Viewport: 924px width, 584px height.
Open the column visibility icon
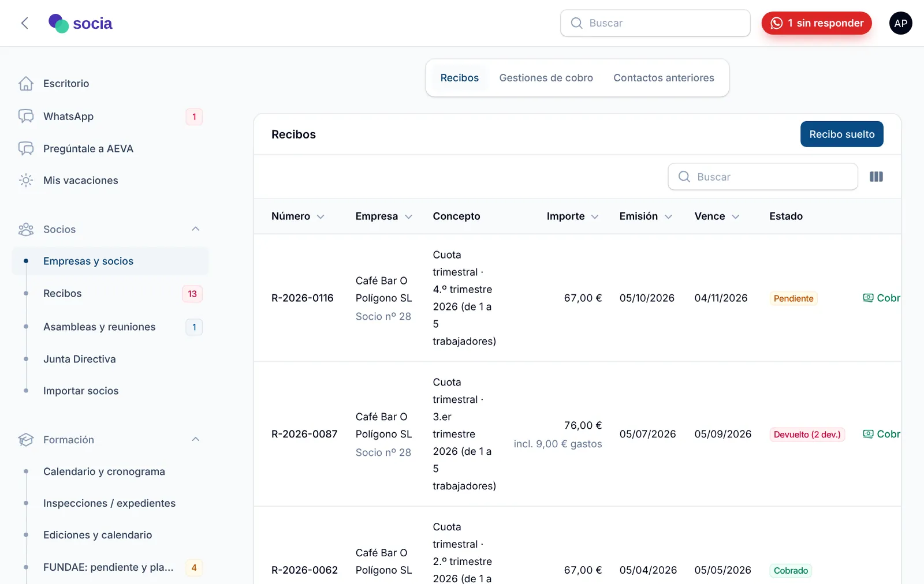pos(876,177)
